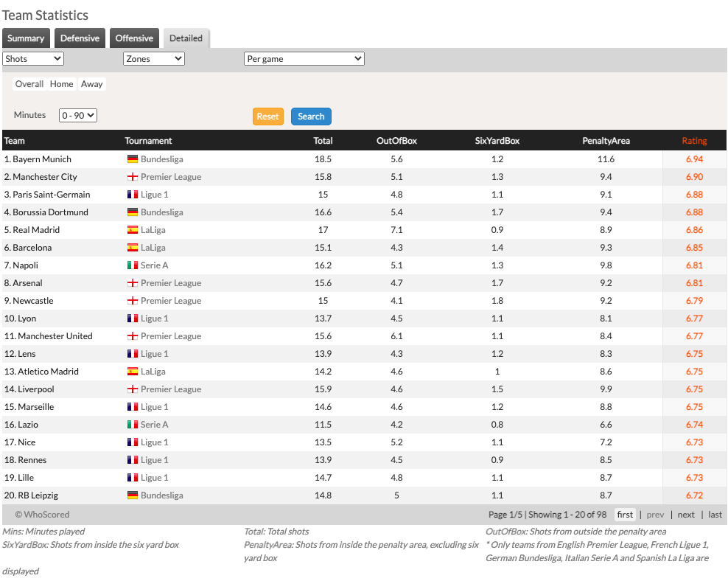Open Ligue 1 link in Marseille row
Screen dimensions: 728x581
point(154,407)
